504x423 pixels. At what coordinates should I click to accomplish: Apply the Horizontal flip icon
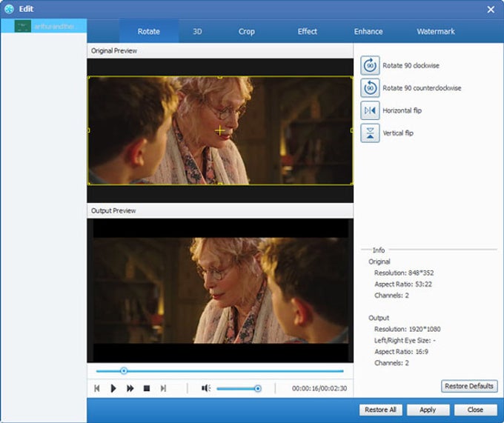[370, 110]
